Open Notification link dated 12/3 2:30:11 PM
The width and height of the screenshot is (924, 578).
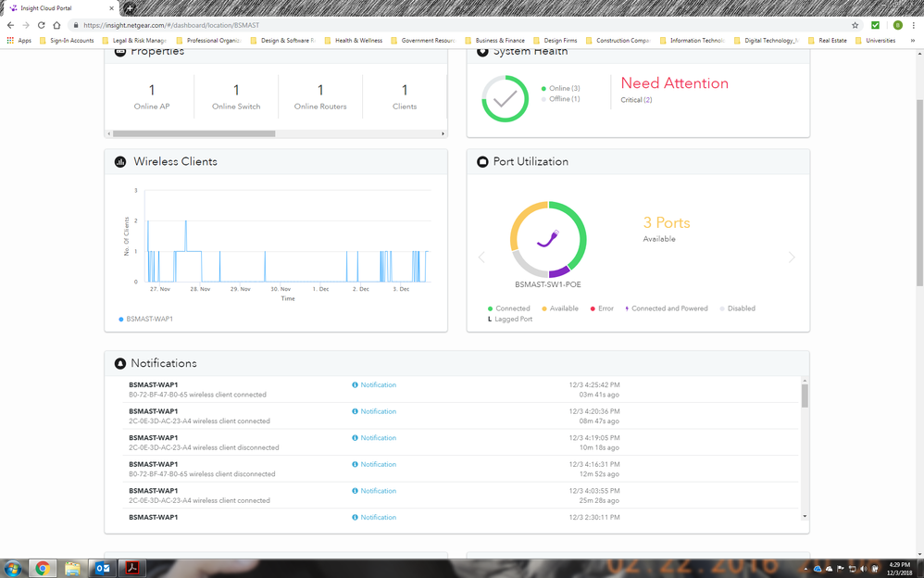point(379,518)
